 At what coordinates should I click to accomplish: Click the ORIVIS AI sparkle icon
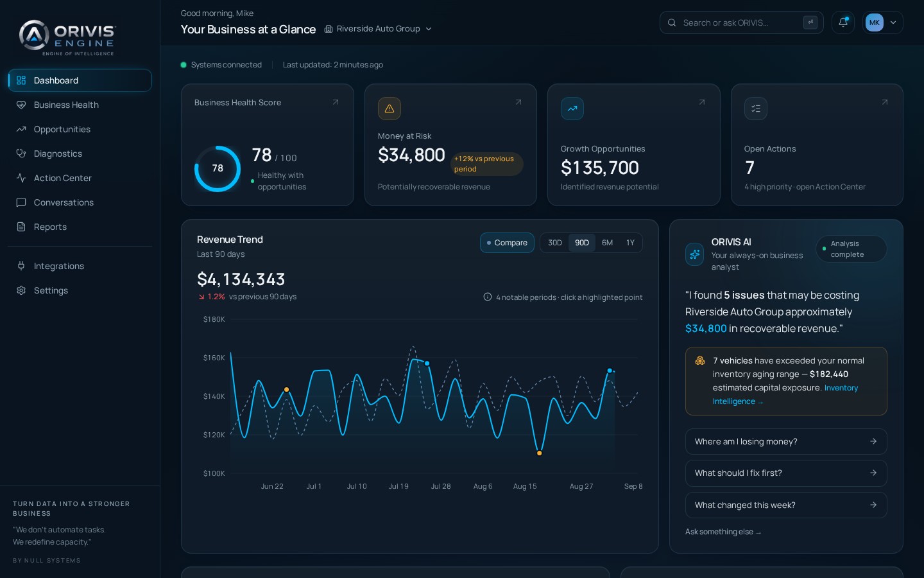(694, 254)
